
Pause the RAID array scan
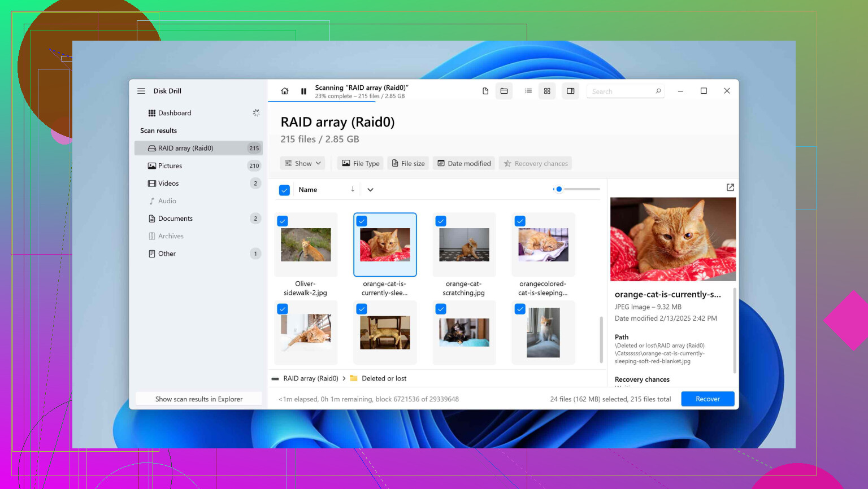303,91
